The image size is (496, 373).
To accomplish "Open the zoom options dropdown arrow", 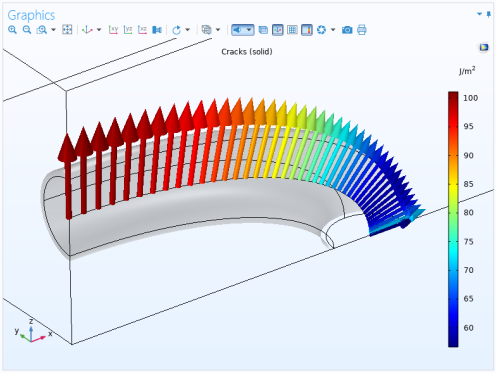I will (53, 30).
